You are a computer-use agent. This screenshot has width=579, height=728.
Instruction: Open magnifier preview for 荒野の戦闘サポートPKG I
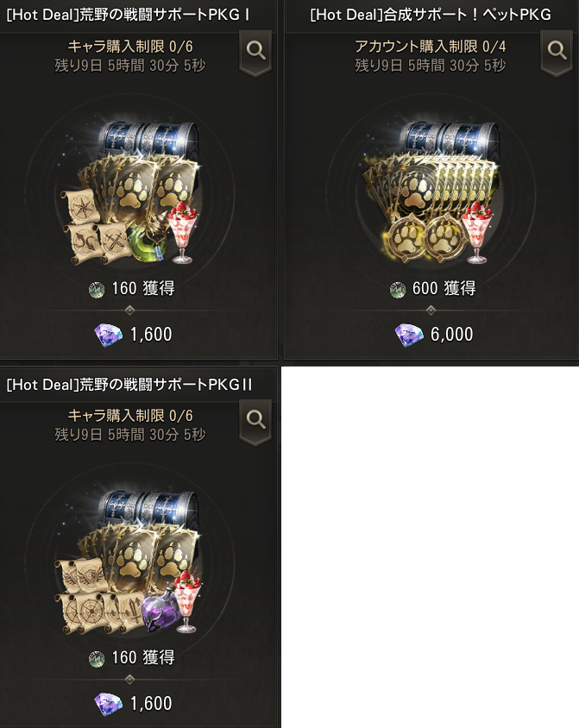(x=255, y=50)
